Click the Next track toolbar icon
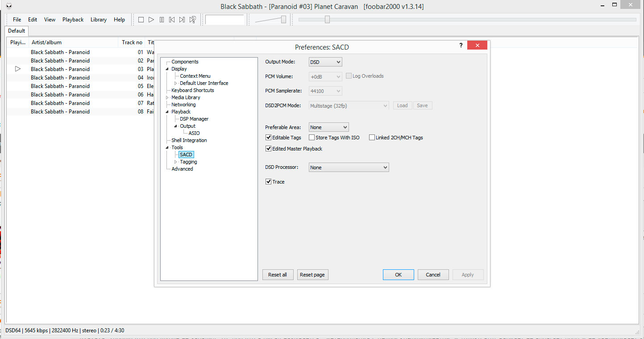The width and height of the screenshot is (644, 339). 182,20
